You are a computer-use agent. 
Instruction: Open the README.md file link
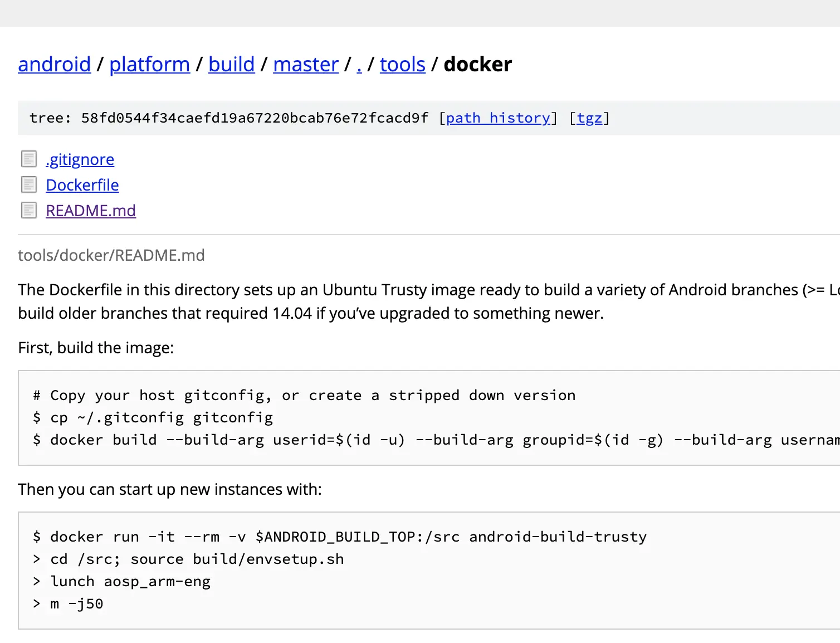click(x=91, y=211)
